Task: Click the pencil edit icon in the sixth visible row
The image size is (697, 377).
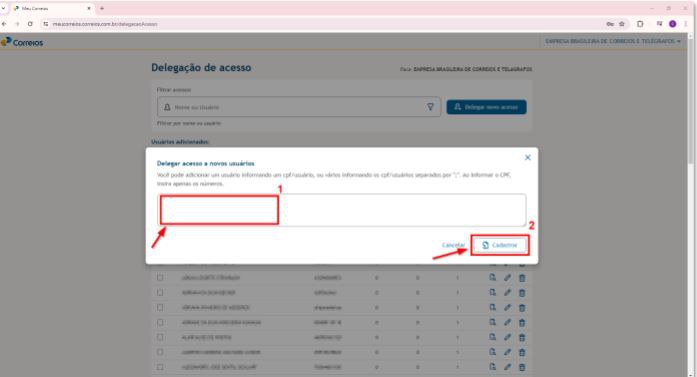Action: (507, 352)
